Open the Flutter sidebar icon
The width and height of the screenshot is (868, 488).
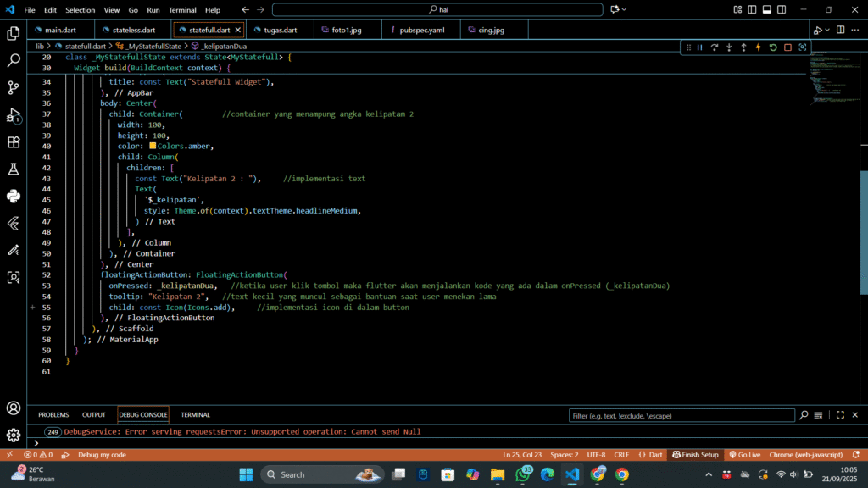[14, 224]
